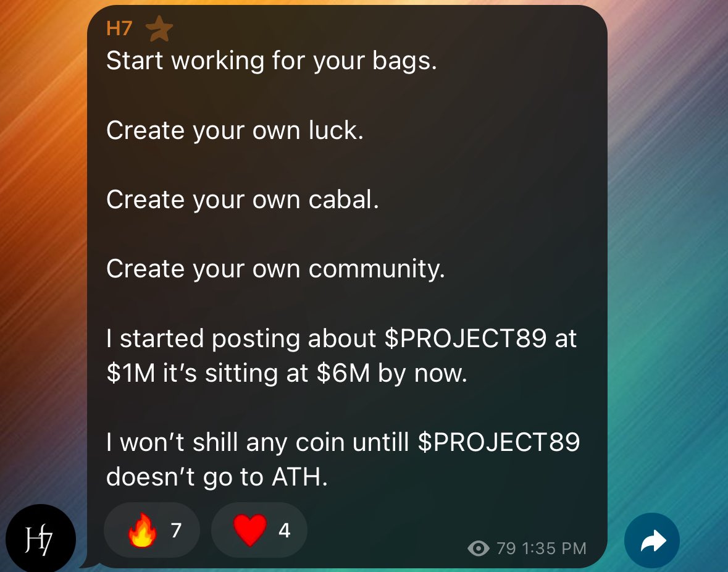Tap the 1:35 PM timestamp
The height and width of the screenshot is (572, 728).
[x=554, y=549]
